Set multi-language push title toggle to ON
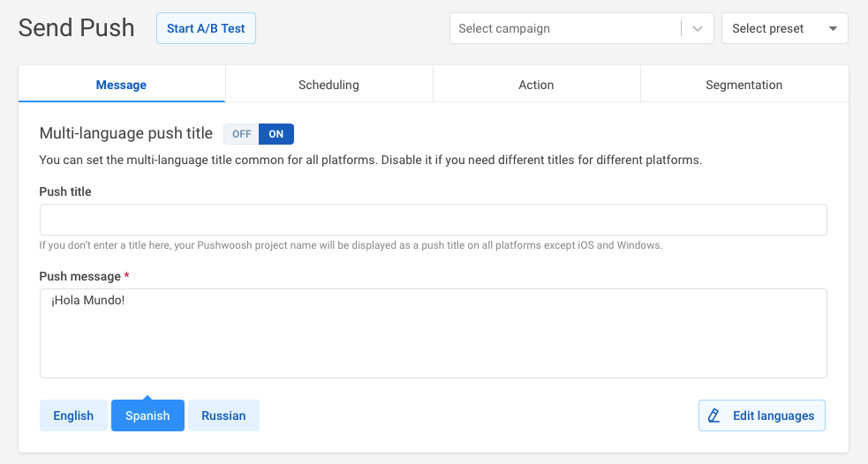The width and height of the screenshot is (868, 464). coord(276,134)
